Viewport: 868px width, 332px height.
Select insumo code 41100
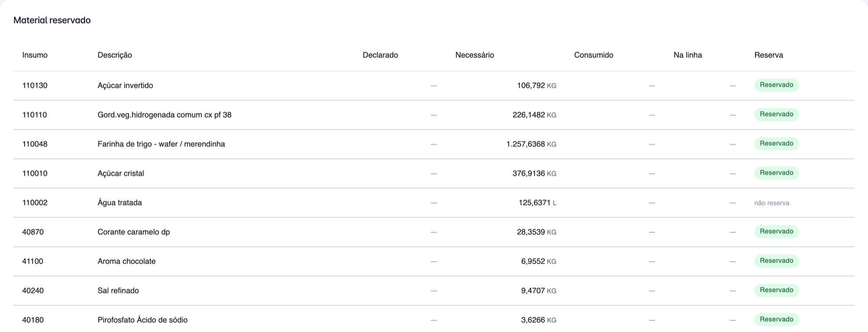[33, 261]
